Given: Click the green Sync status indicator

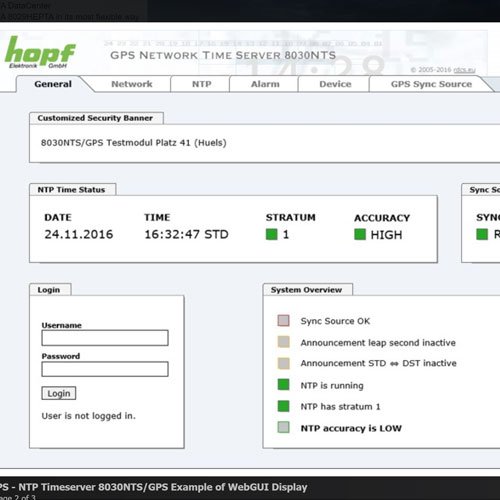Looking at the screenshot, I should pos(482,234).
